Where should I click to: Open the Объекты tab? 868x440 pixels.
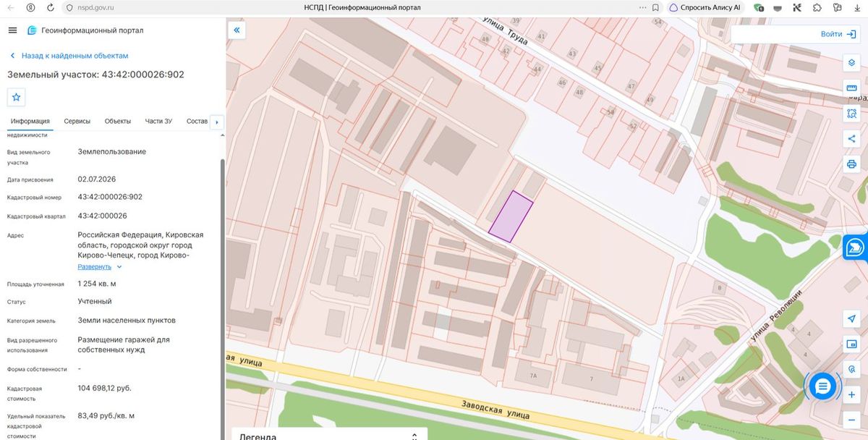click(x=118, y=121)
